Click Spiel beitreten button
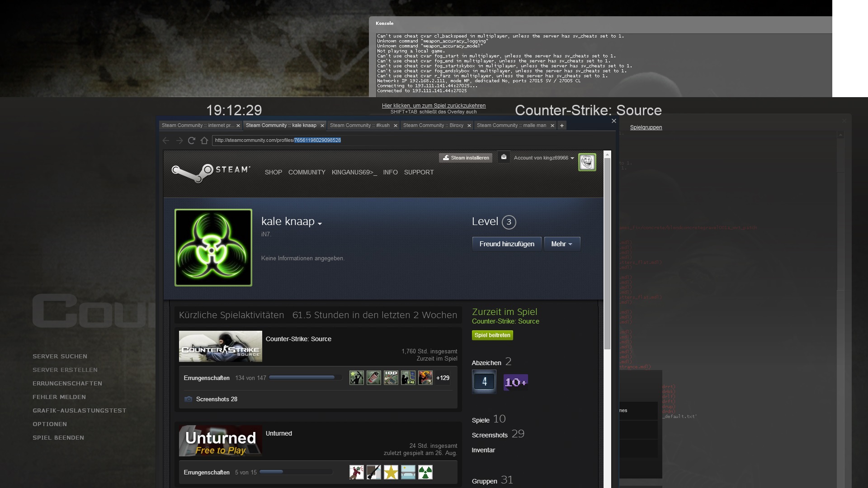This screenshot has height=488, width=868. click(492, 335)
